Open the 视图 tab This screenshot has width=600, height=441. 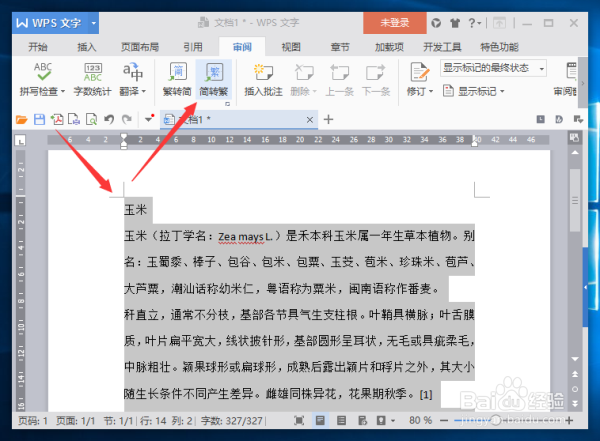[291, 47]
